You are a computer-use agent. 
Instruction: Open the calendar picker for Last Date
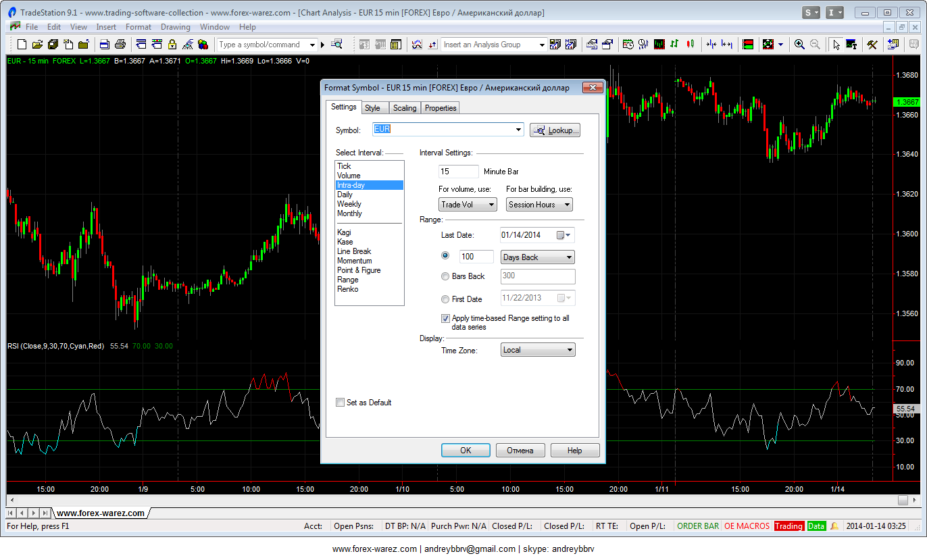pyautogui.click(x=563, y=235)
